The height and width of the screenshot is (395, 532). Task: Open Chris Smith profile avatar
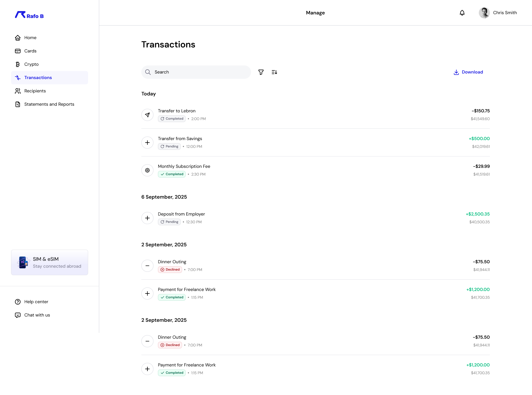pyautogui.click(x=484, y=13)
